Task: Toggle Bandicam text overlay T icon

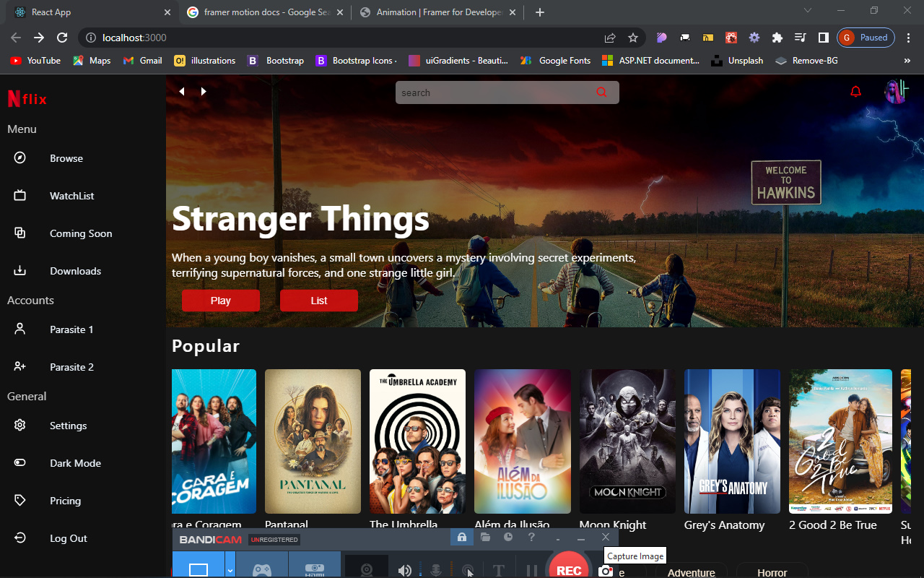Action: (498, 571)
